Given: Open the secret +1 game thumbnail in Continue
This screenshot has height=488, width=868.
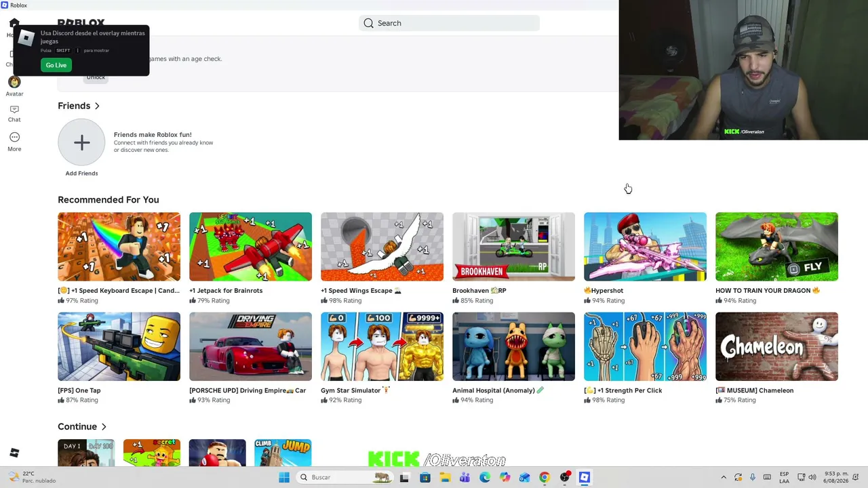Looking at the screenshot, I should pos(152,453).
